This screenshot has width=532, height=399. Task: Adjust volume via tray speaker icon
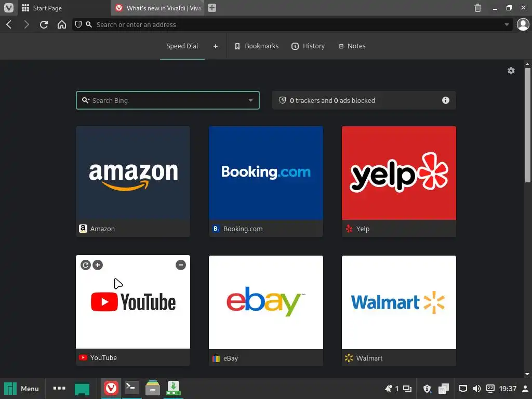pos(477,389)
